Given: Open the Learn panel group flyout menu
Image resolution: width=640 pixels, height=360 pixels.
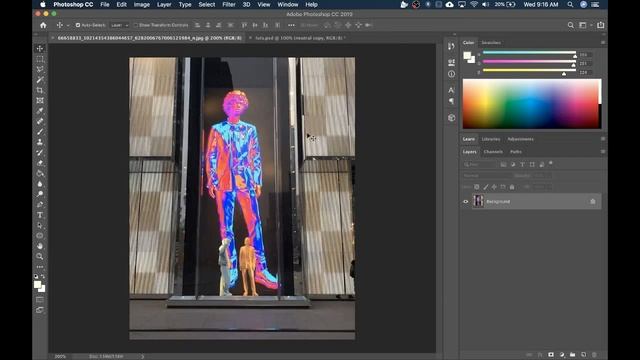Looking at the screenshot, I should (x=603, y=139).
